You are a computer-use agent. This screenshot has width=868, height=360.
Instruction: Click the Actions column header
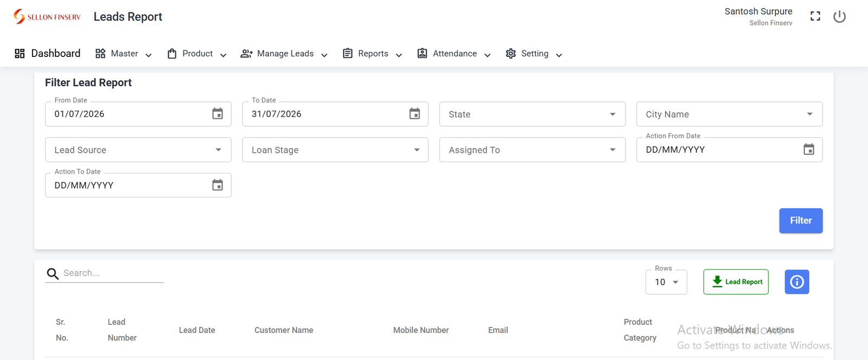click(780, 330)
